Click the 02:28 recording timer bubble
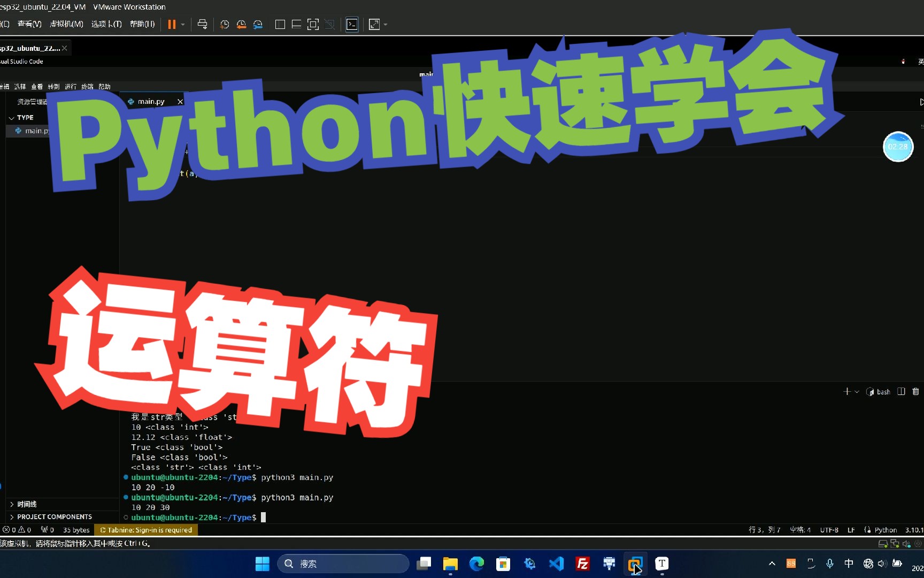The width and height of the screenshot is (924, 578). point(898,147)
